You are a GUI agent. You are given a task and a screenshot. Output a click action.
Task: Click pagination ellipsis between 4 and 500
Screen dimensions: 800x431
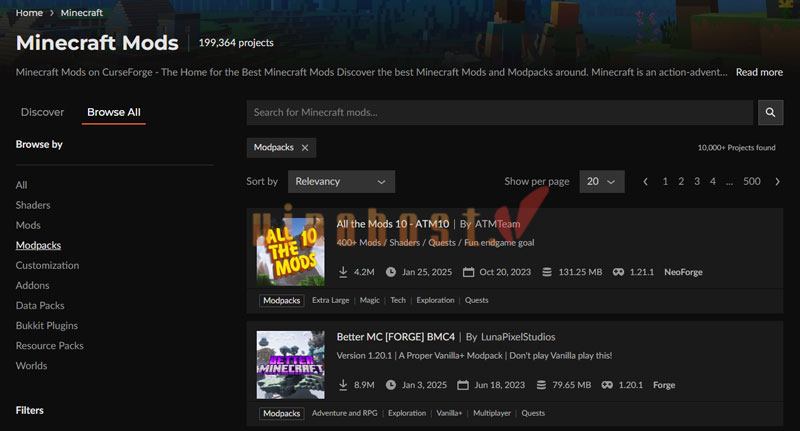[x=730, y=182]
